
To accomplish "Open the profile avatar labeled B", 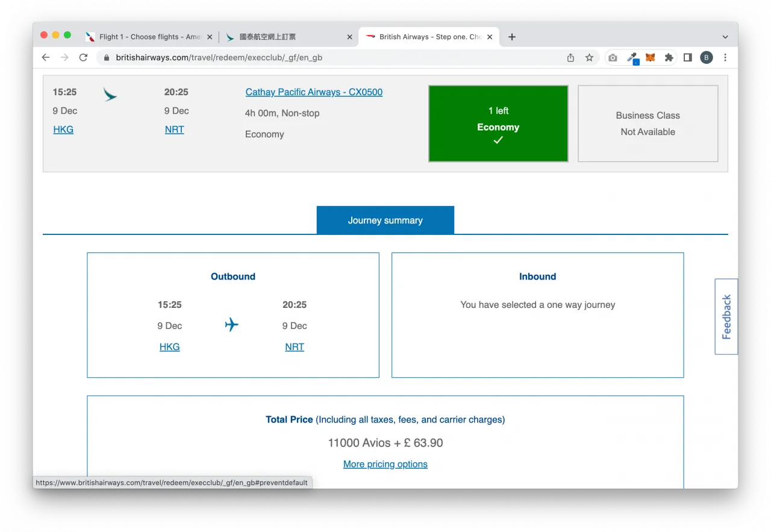I will (707, 58).
